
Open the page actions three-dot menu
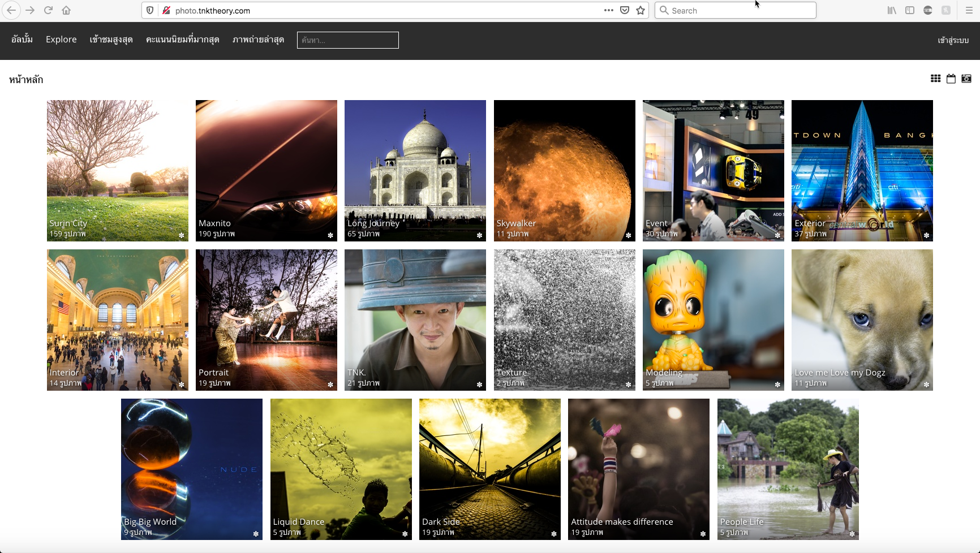[608, 10]
